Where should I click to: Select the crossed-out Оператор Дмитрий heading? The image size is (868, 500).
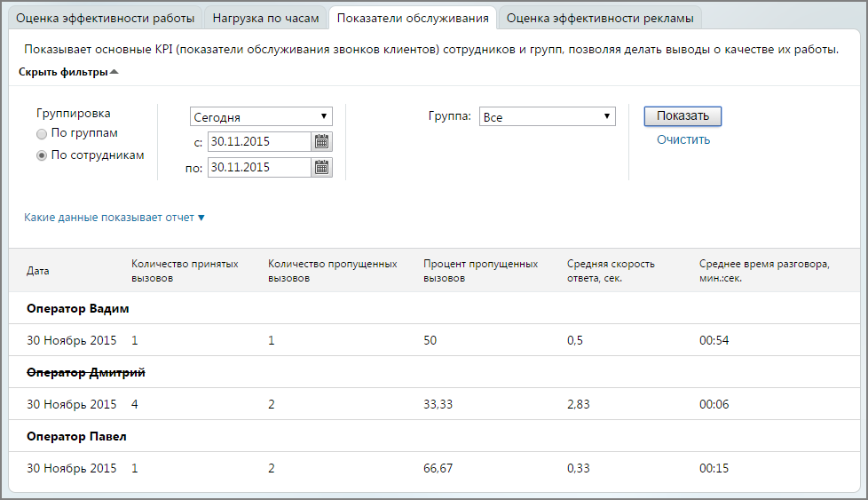[86, 373]
